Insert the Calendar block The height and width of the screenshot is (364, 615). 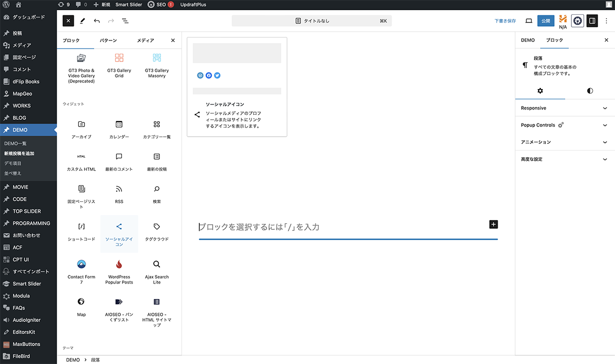(x=119, y=130)
